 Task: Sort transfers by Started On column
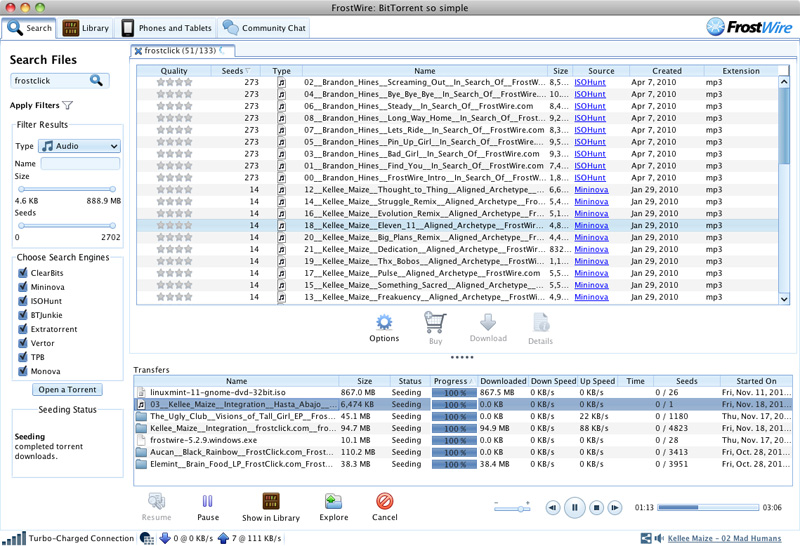(756, 381)
